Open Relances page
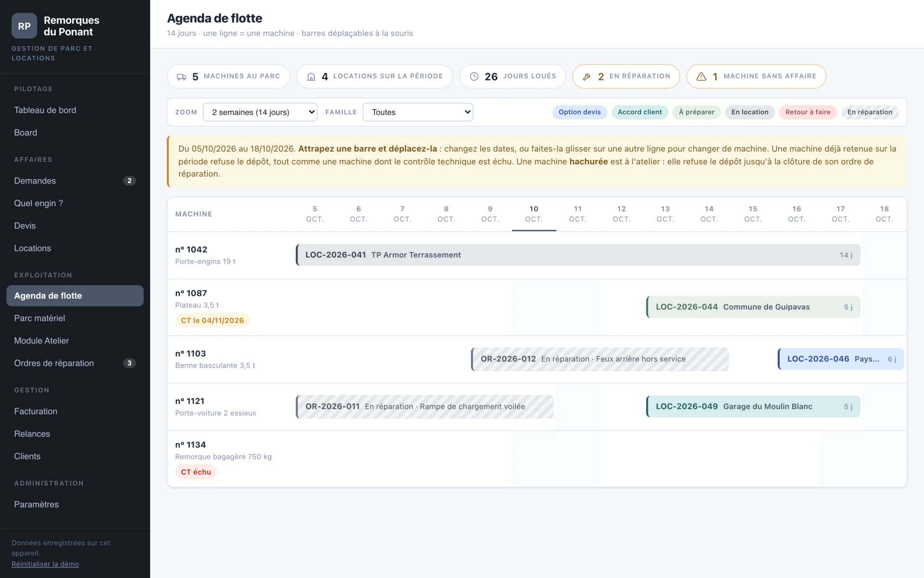This screenshot has height=578, width=924. point(75,434)
